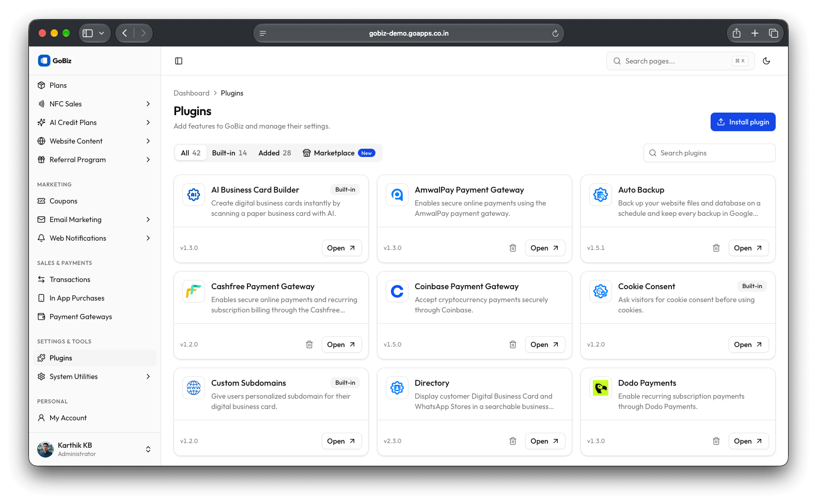Delete the Directory plugin
817x504 pixels.
pos(513,441)
